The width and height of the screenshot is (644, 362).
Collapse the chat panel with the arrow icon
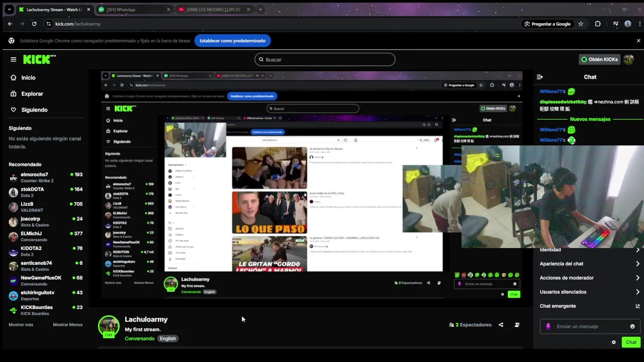point(539,77)
